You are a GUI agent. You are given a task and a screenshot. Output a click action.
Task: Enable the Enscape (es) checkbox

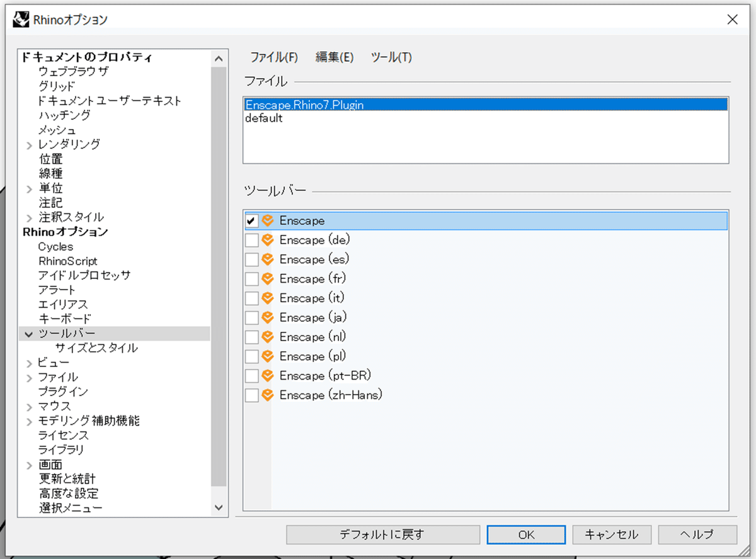[252, 259]
